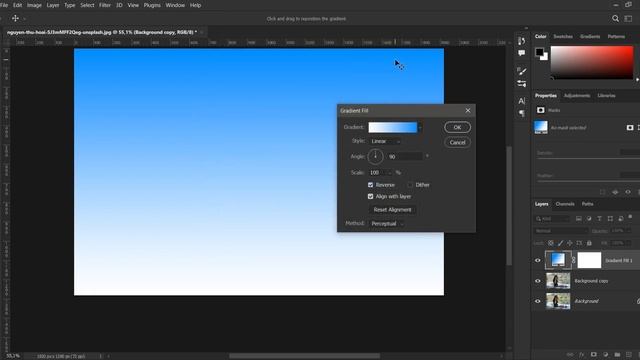This screenshot has width=640, height=360.
Task: Click the Masks icon in the Properties panel
Action: (540, 110)
